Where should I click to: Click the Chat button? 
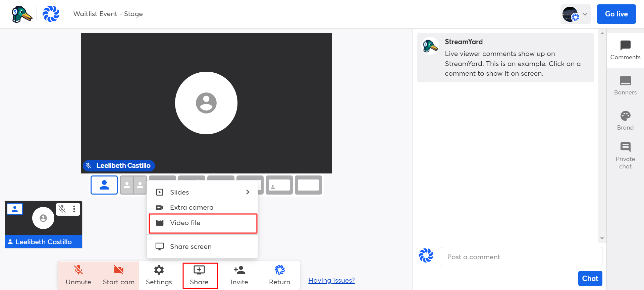click(x=590, y=278)
